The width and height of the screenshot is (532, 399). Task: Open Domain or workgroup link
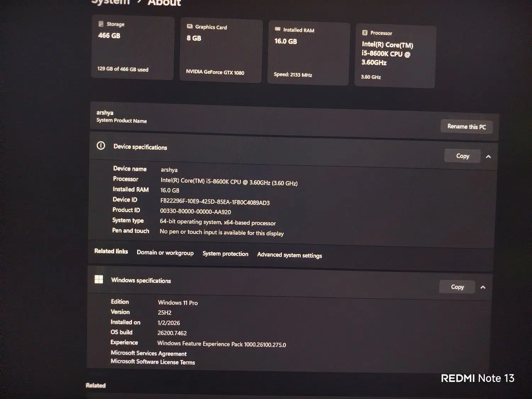165,253
